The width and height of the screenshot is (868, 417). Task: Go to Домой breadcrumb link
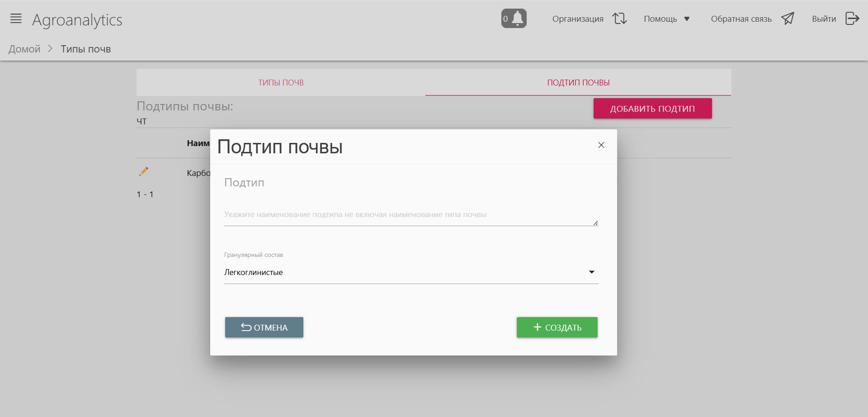pos(24,49)
